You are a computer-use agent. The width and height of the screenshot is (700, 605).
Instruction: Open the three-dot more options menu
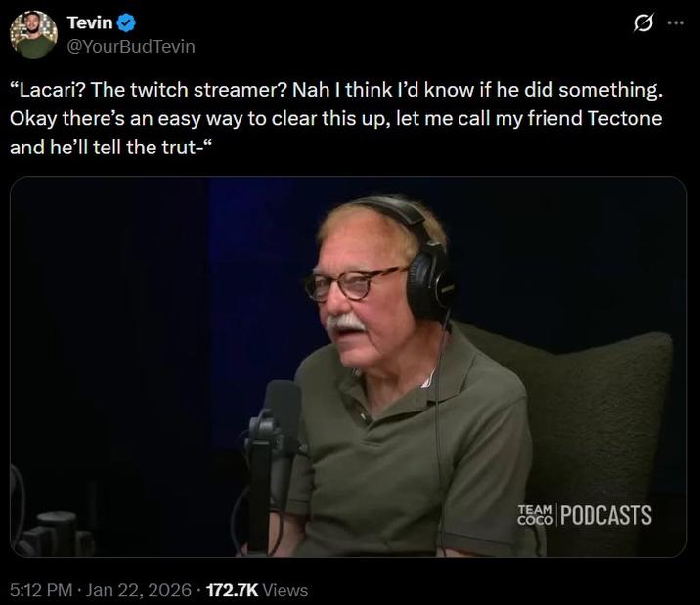(676, 24)
